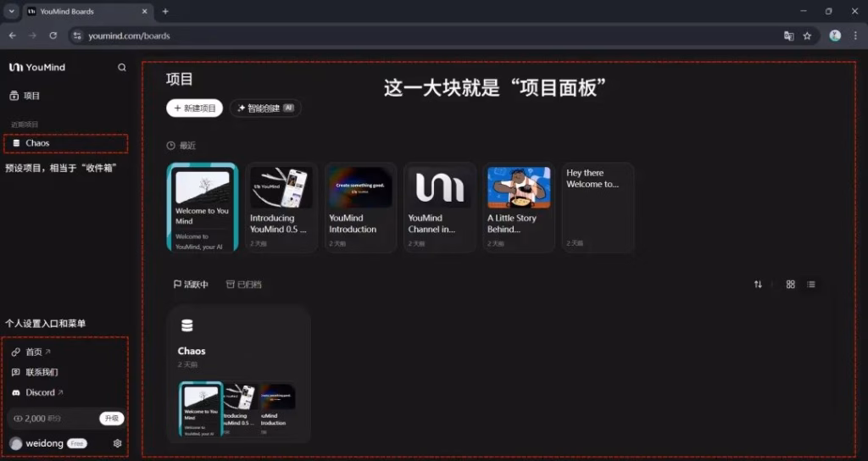Reload the page with refresh button
Viewport: 868px width, 461px height.
[53, 36]
